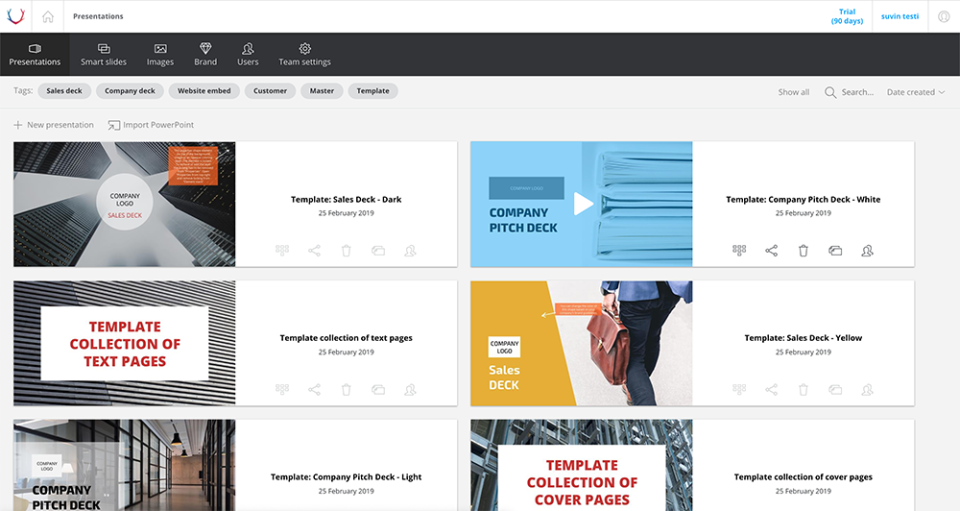Click the user icon for Sales Deck - Yellow
The image size is (960, 511).
point(868,389)
